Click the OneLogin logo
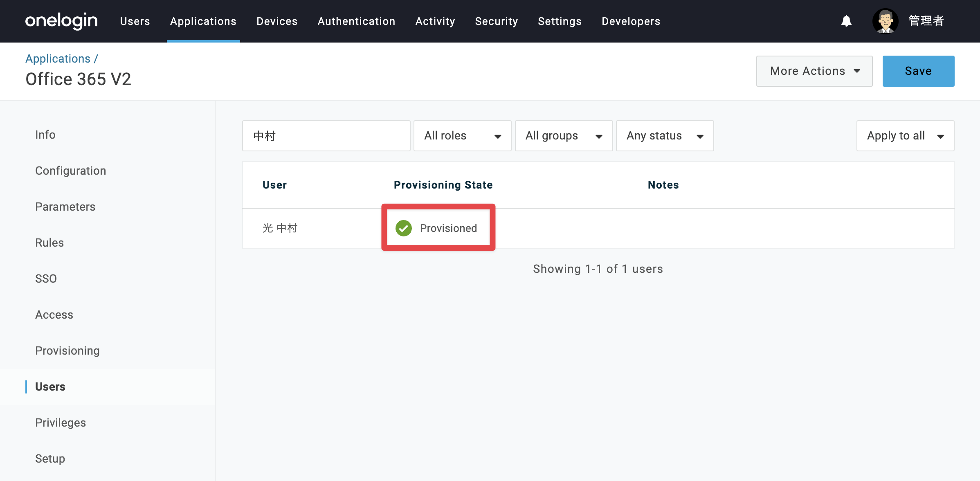The image size is (980, 481). coord(61,21)
